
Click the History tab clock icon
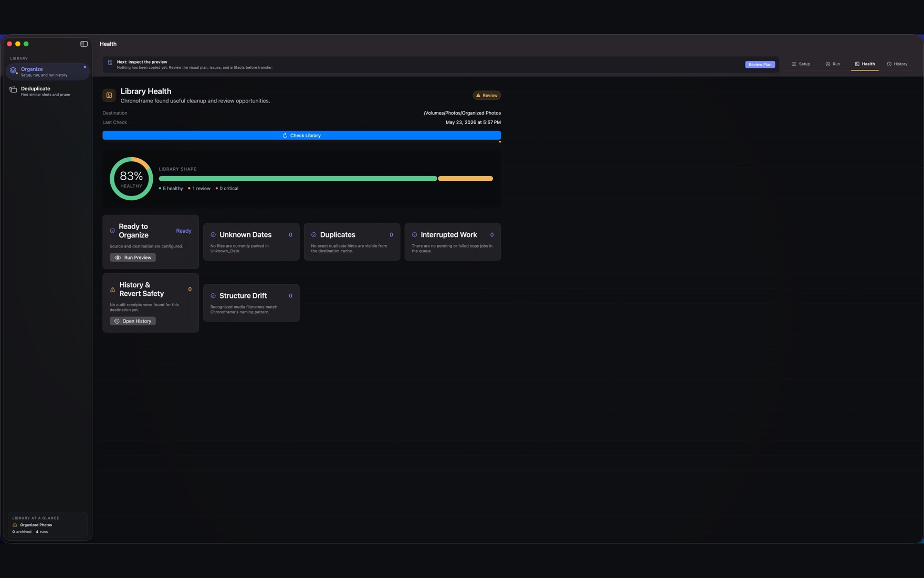coord(889,64)
